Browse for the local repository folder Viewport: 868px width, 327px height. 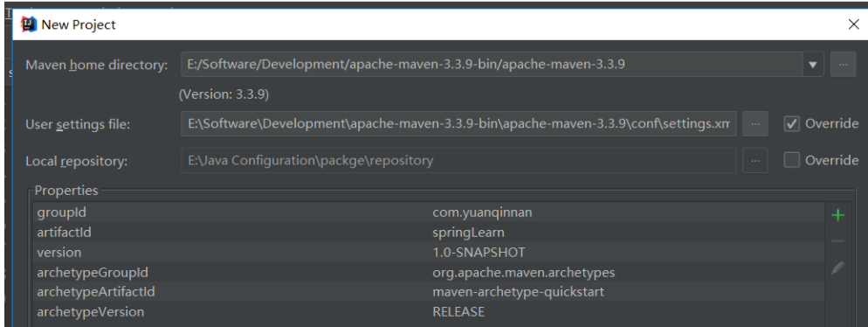tap(755, 161)
